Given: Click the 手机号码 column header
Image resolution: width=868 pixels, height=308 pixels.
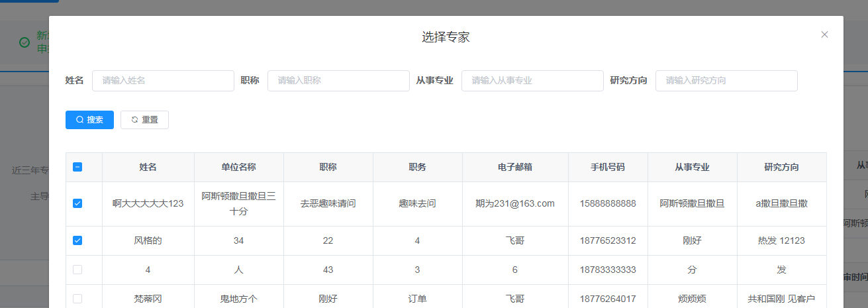Looking at the screenshot, I should pyautogui.click(x=608, y=168).
